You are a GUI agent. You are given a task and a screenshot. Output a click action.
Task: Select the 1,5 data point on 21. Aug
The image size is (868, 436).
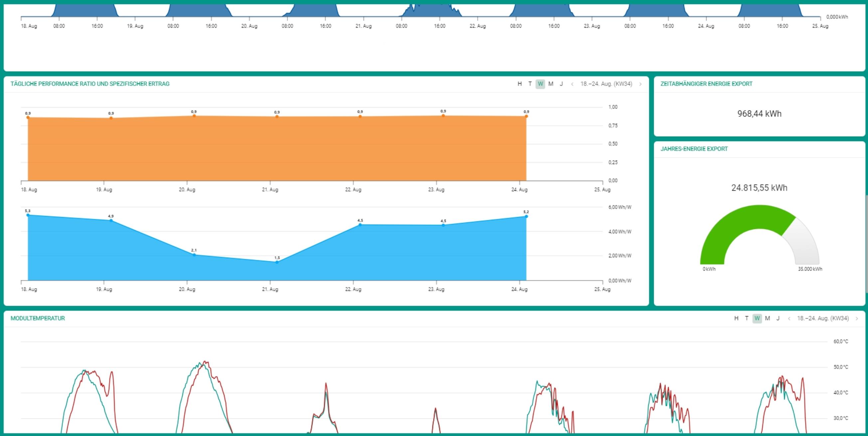pos(277,262)
